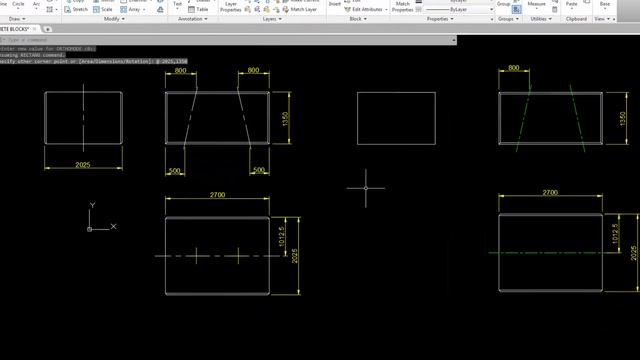Toggle the highlighted group selection button
The image size is (640, 360).
point(516,9)
